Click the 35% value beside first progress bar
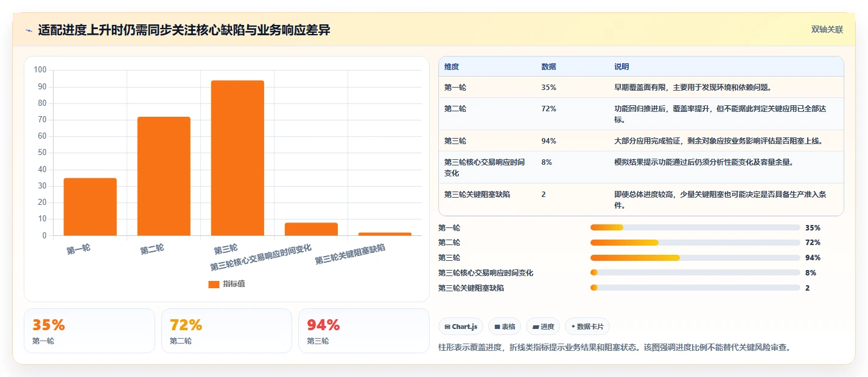This screenshot has height=377, width=868. [x=813, y=228]
